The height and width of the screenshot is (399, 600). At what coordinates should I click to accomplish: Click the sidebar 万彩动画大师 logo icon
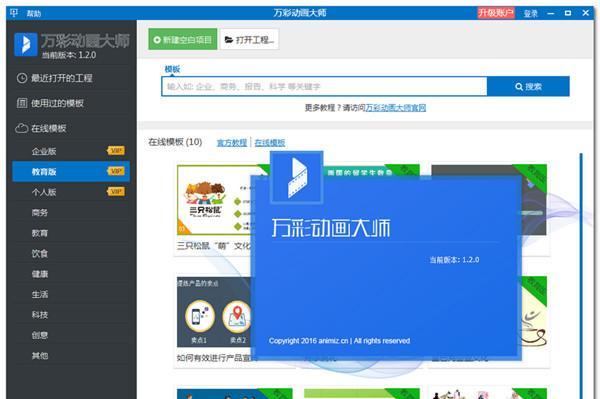pyautogui.click(x=26, y=44)
